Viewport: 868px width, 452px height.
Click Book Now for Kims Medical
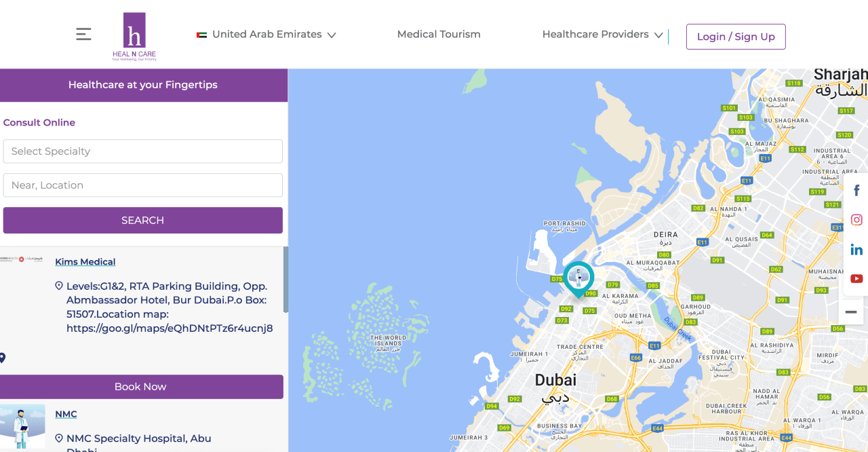[x=140, y=387]
